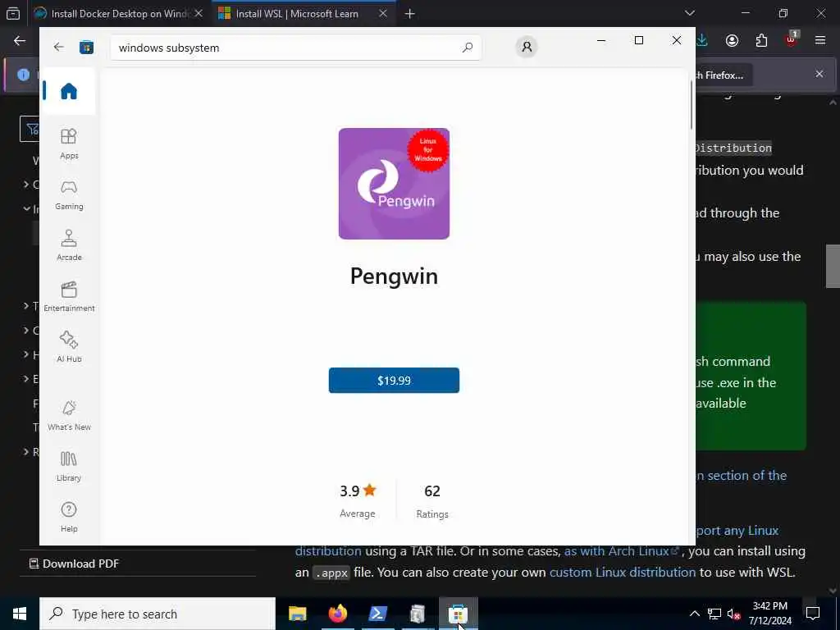The width and height of the screenshot is (840, 630).
Task: Open Firefox extensions puzzle icon
Action: 761,41
